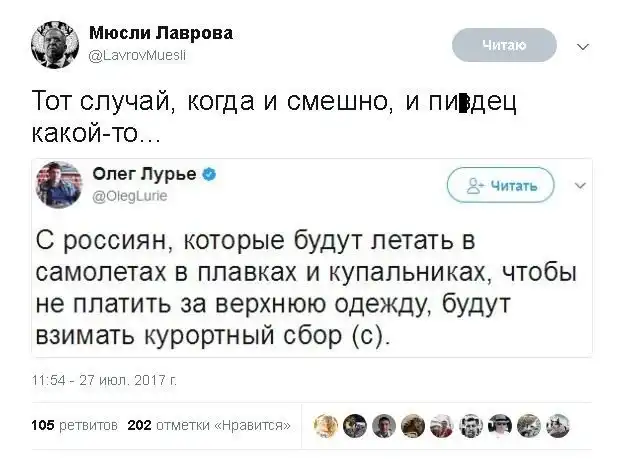Click the Олег Лурье name link
Viewport: 620px width, 459px height.
pos(144,174)
